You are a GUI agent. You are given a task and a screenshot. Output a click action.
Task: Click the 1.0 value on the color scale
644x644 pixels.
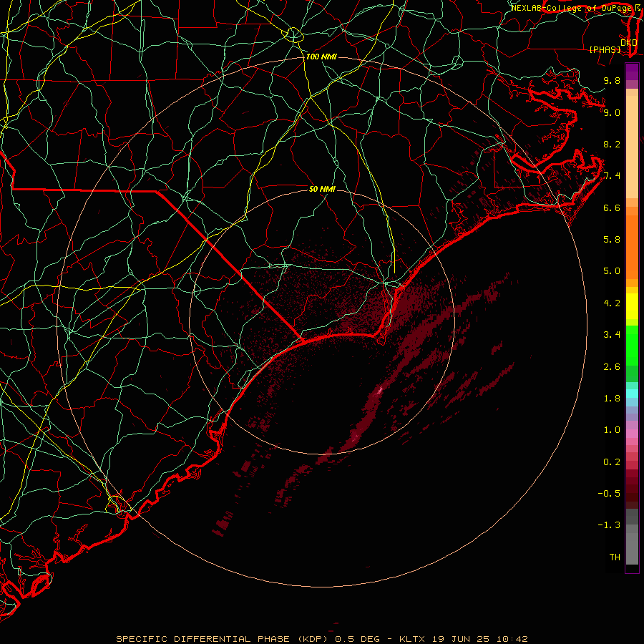[x=612, y=430]
